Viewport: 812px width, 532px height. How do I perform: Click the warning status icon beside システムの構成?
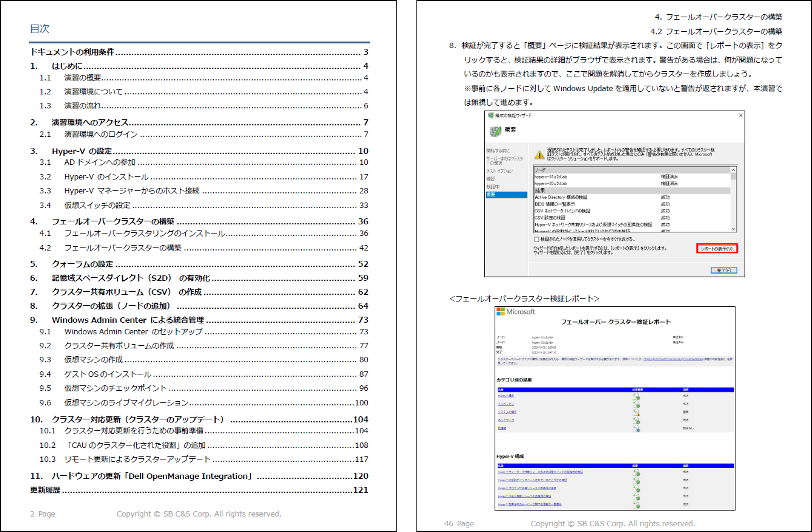(x=636, y=412)
